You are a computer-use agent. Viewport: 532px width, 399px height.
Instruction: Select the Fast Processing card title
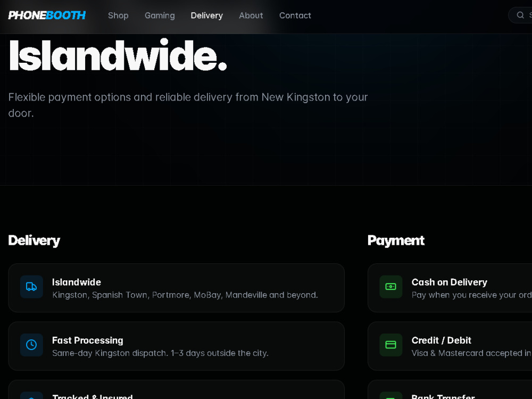88,340
